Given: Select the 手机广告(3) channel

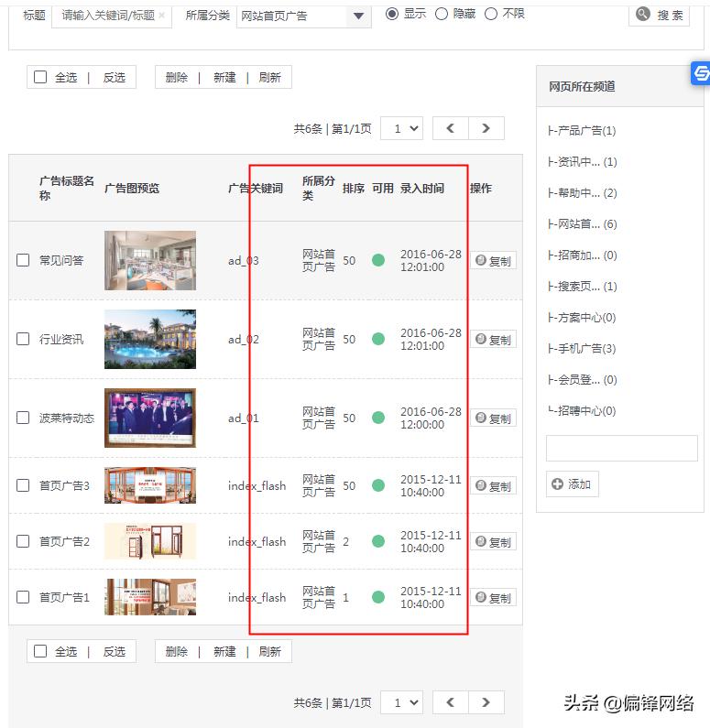Looking at the screenshot, I should click(582, 349).
